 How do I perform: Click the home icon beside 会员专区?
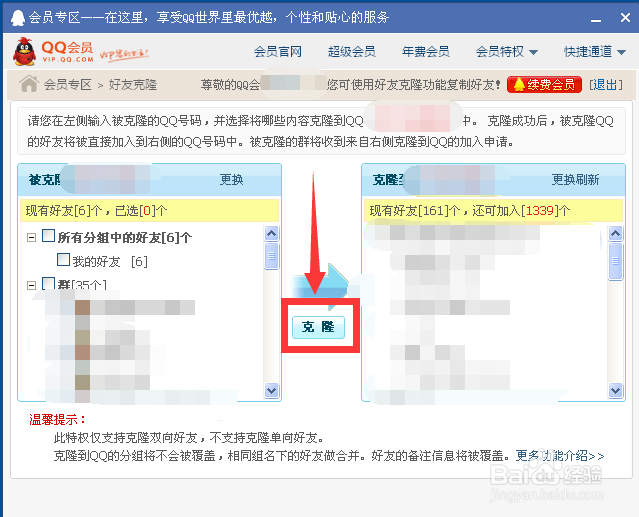(29, 84)
